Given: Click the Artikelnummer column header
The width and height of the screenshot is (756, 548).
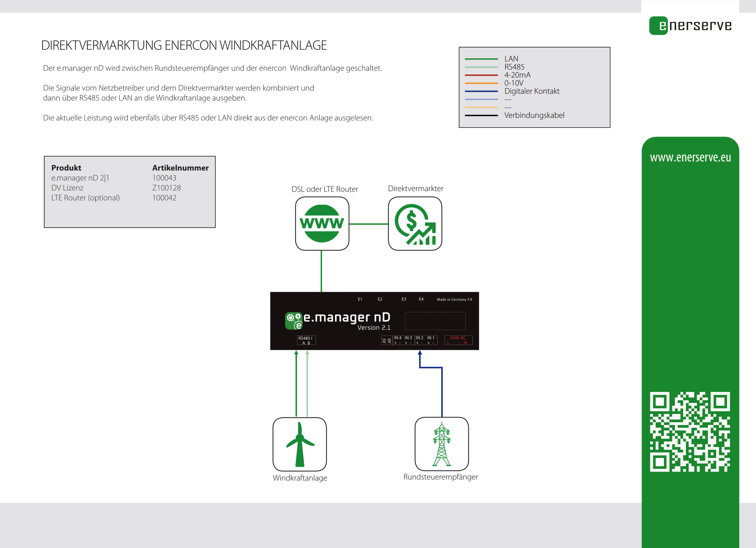Looking at the screenshot, I should 180,168.
